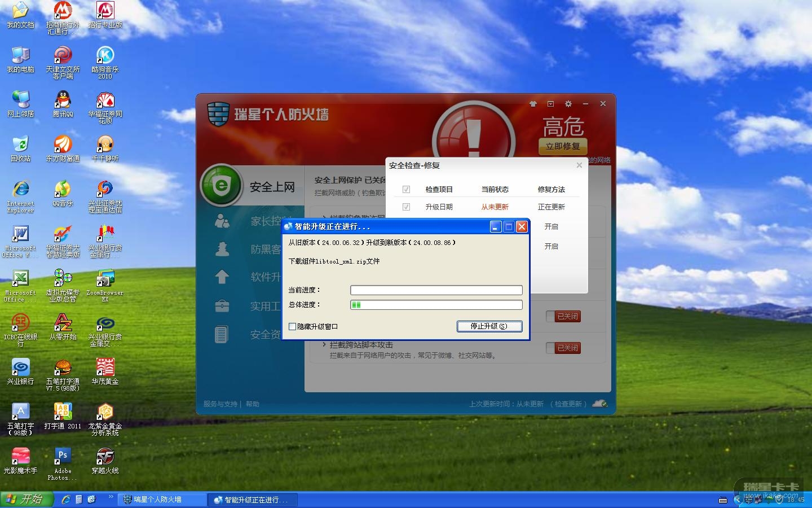The height and width of the screenshot is (508, 812).
Task: Select the 回收站 recycle bin icon
Action: click(20, 149)
